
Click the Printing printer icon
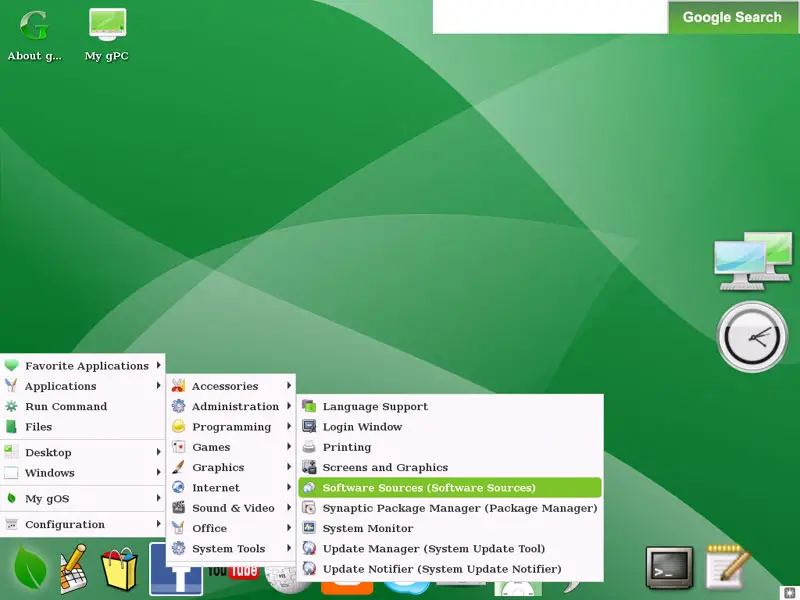(x=309, y=447)
